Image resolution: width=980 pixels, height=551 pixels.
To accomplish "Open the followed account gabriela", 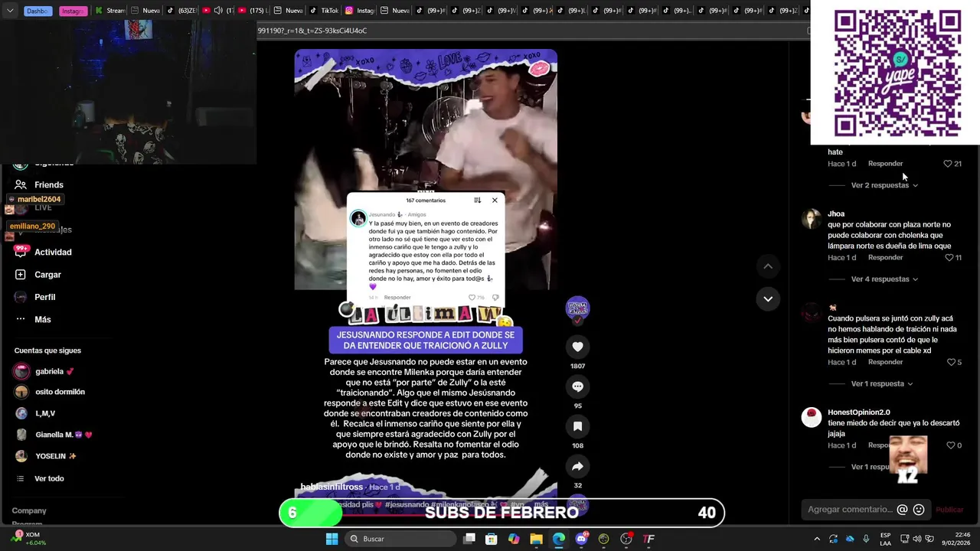I will [x=44, y=371].
